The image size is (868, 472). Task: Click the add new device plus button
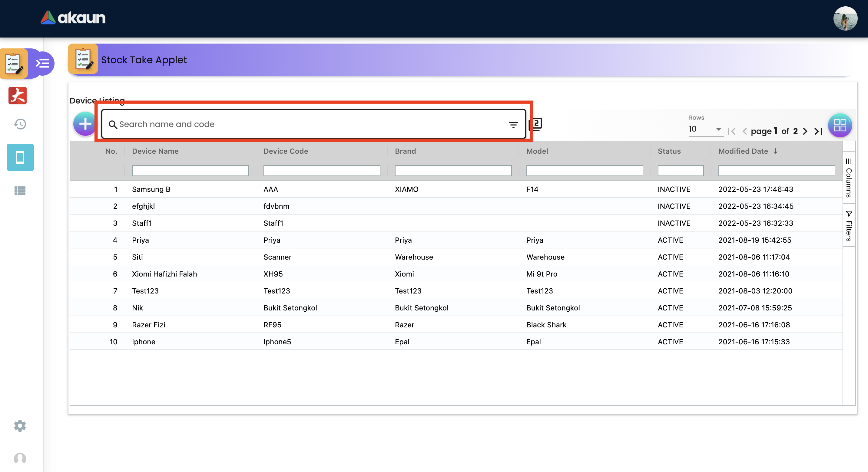point(85,124)
